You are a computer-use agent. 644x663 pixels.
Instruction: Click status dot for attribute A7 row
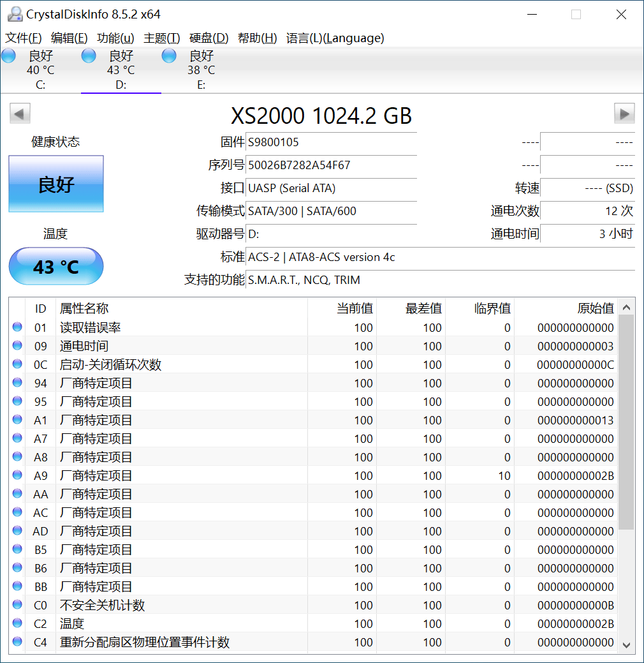coord(17,438)
